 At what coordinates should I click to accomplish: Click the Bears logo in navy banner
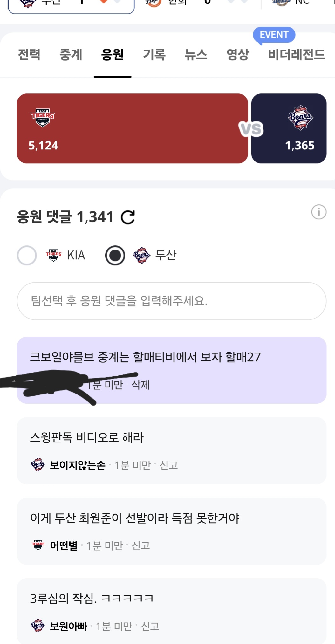point(300,117)
